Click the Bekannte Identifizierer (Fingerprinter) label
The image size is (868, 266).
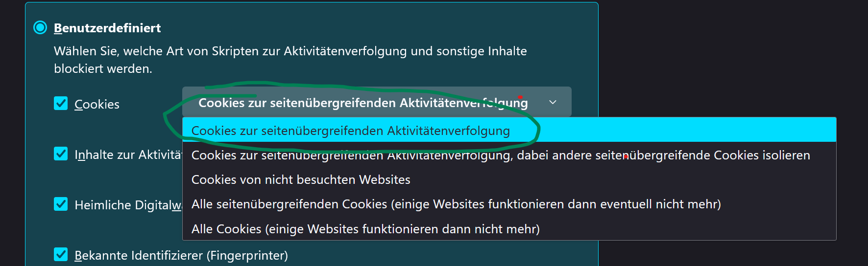pos(181,255)
